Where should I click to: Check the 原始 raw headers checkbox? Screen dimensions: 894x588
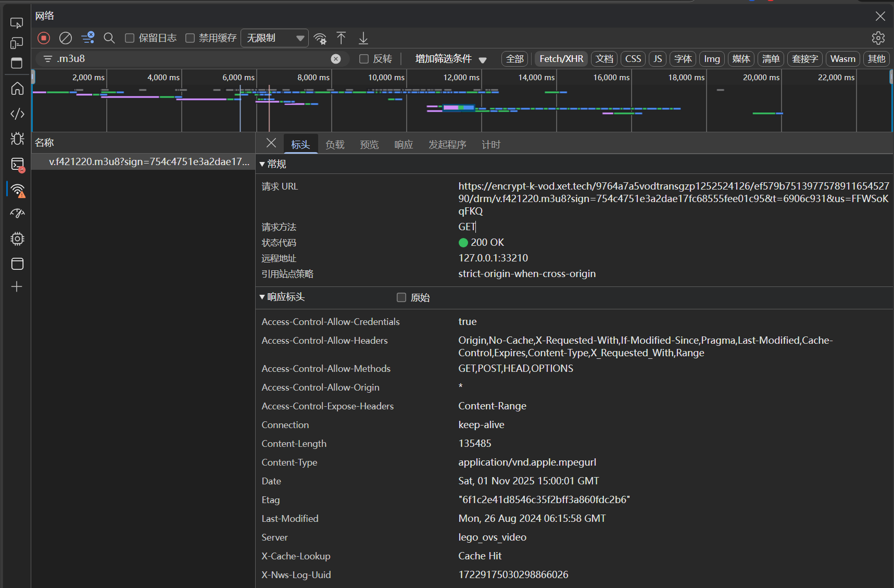401,297
